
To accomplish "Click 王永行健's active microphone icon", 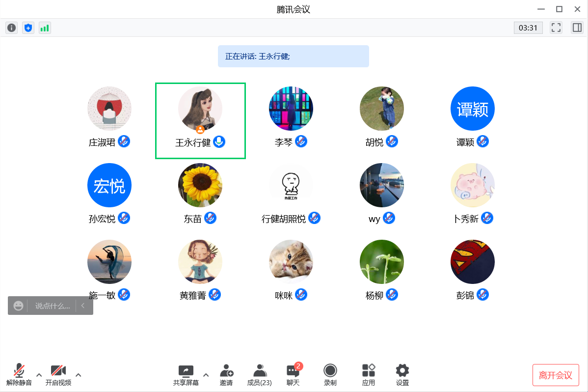I will (219, 142).
